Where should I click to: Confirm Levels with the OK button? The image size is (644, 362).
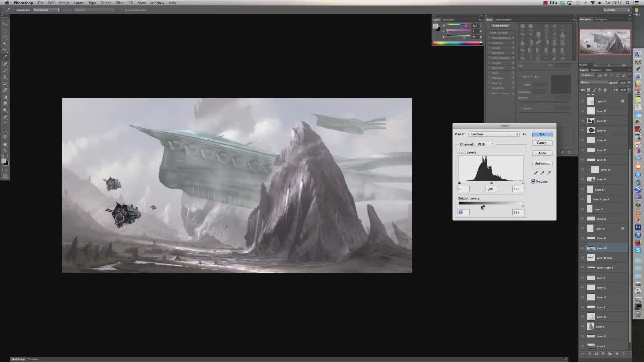pyautogui.click(x=542, y=134)
